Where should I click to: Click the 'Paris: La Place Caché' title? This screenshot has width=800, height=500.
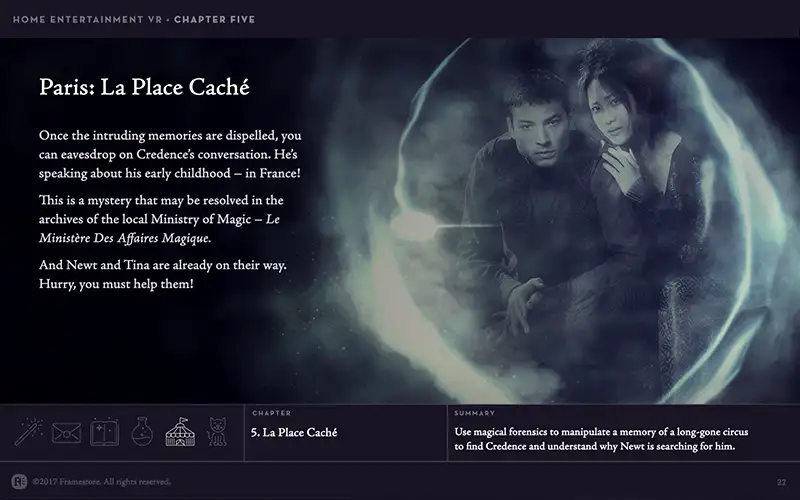(x=144, y=87)
